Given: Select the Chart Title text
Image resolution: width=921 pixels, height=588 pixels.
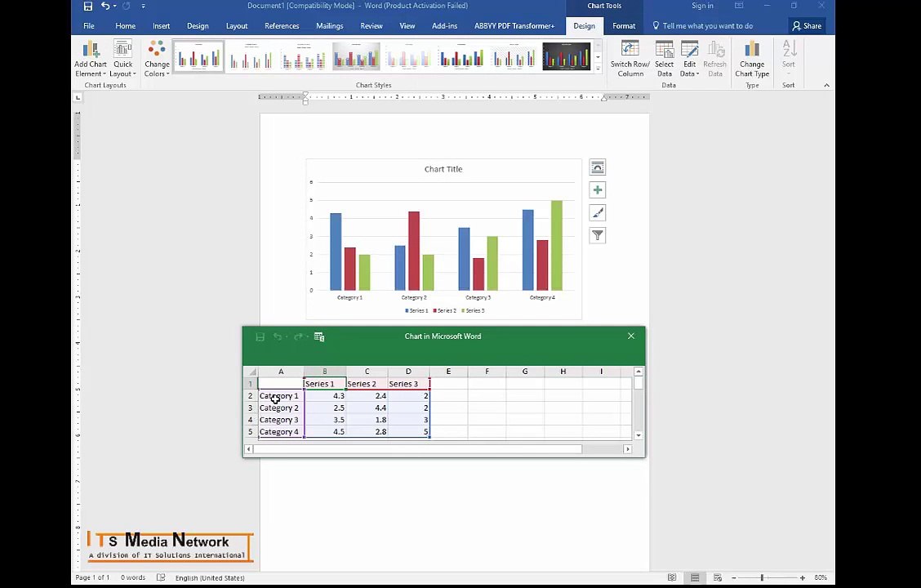Looking at the screenshot, I should coord(443,169).
